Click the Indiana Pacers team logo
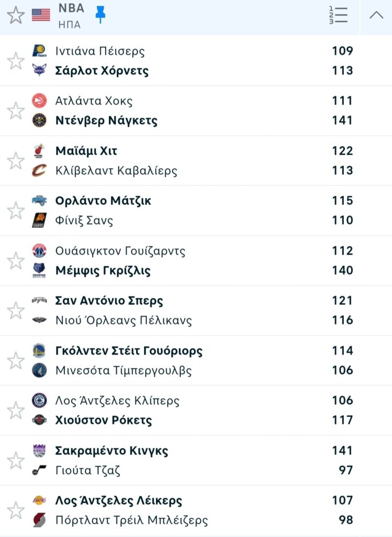This screenshot has height=537, width=392. (x=39, y=51)
